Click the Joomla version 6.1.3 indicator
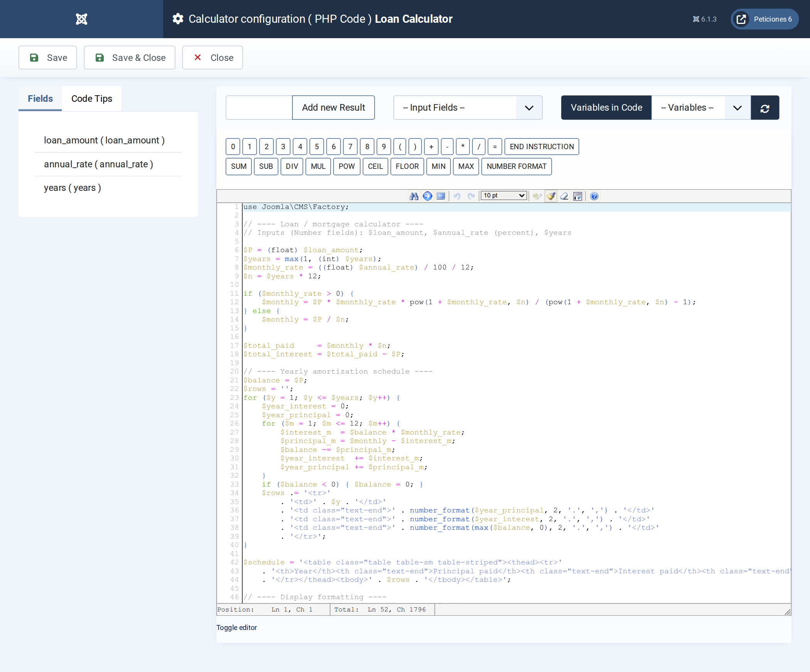This screenshot has height=672, width=810. (x=704, y=19)
